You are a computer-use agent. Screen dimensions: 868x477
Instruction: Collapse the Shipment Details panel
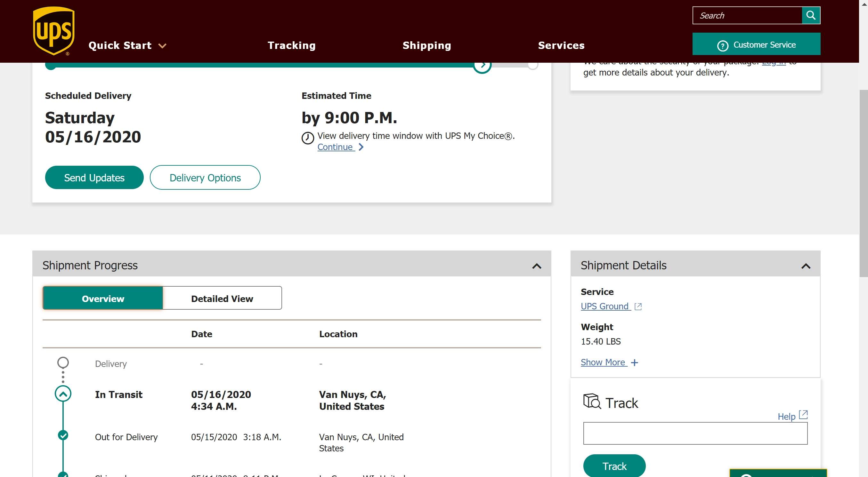pyautogui.click(x=806, y=266)
